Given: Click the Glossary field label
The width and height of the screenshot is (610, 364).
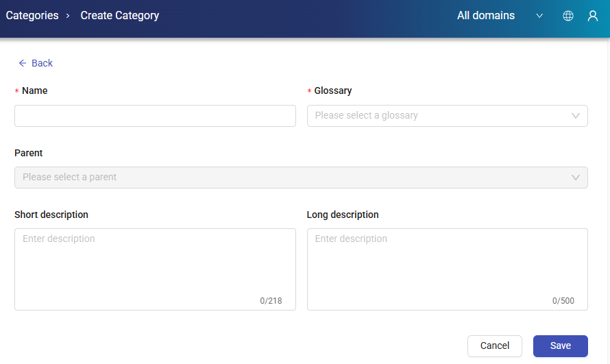Looking at the screenshot, I should (x=333, y=90).
